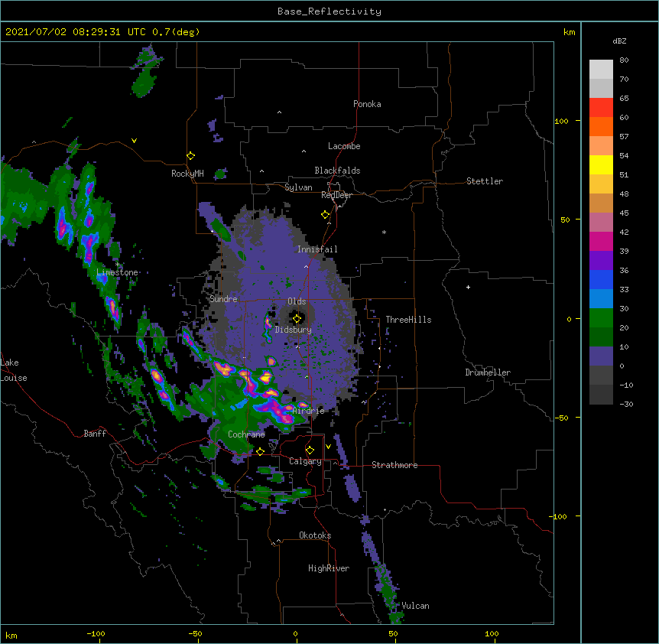Click the Sylvan label
This screenshot has width=659, height=644.
click(x=298, y=187)
